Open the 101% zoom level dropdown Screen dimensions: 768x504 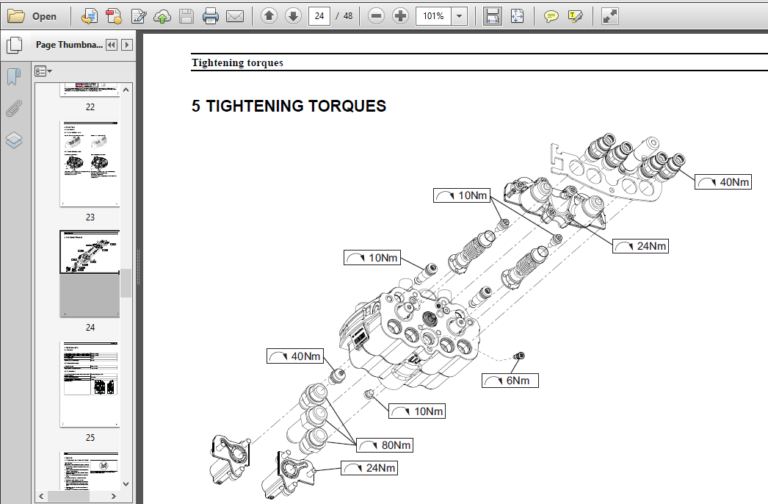click(459, 16)
